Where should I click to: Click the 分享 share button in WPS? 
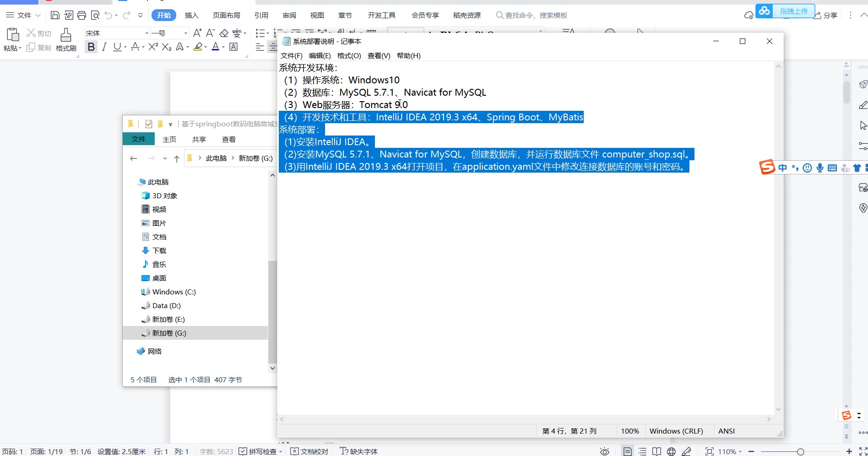825,15
